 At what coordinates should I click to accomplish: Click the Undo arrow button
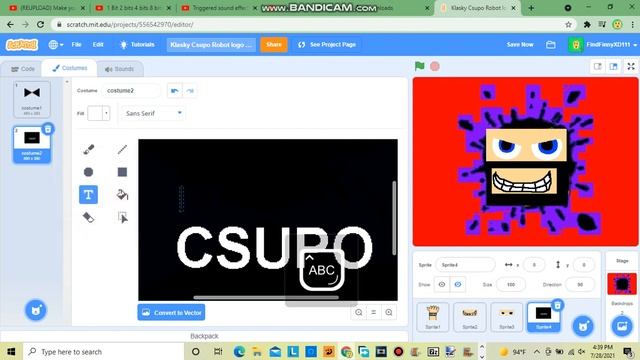175,91
